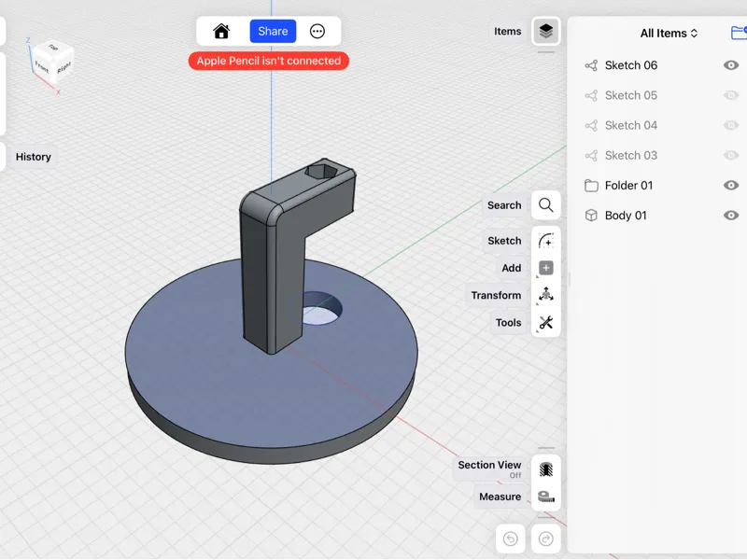Show Sketch 03 with eye icon
Image resolution: width=747 pixels, height=560 pixels.
[731, 155]
